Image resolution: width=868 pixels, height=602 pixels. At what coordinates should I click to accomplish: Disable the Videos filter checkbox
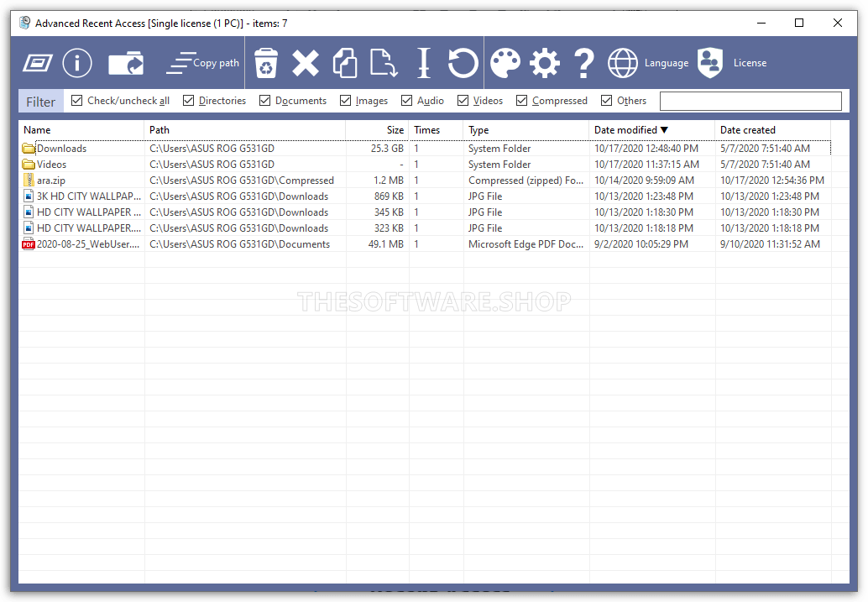click(x=463, y=100)
